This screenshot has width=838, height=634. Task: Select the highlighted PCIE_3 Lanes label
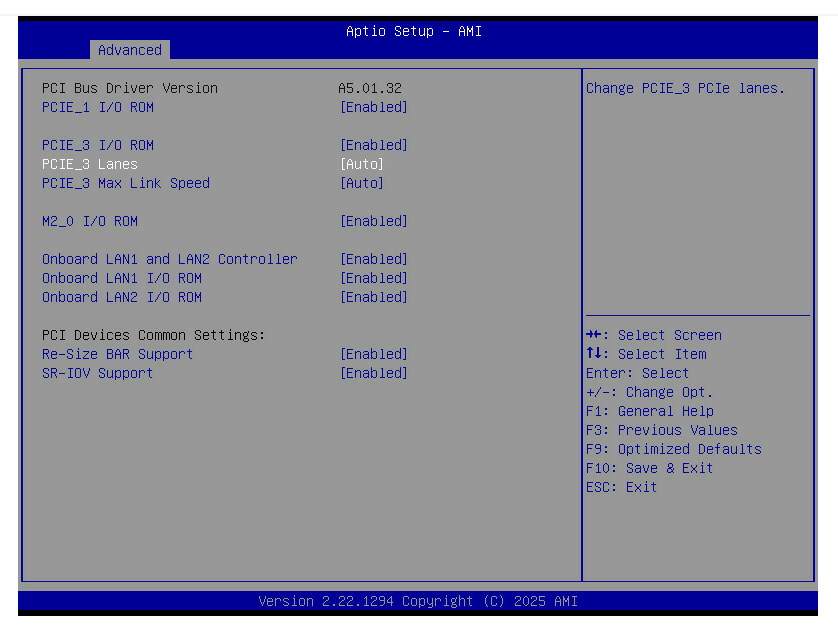[x=90, y=164]
